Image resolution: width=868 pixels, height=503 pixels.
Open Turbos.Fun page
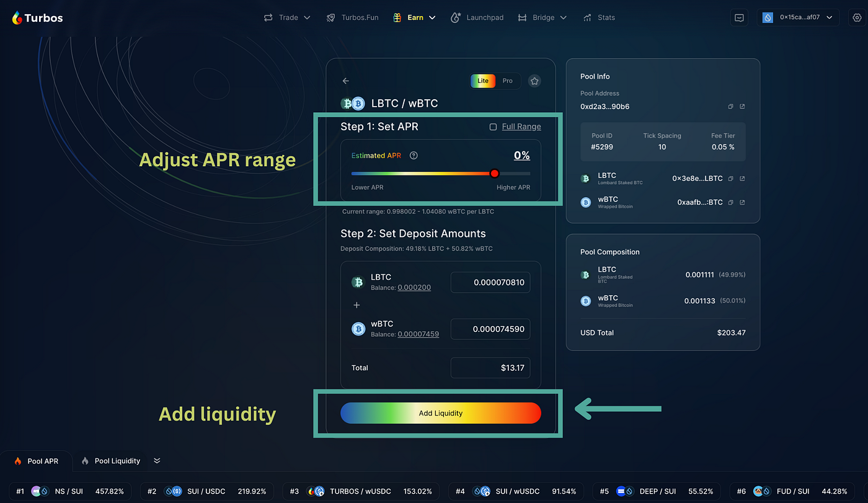(x=352, y=17)
